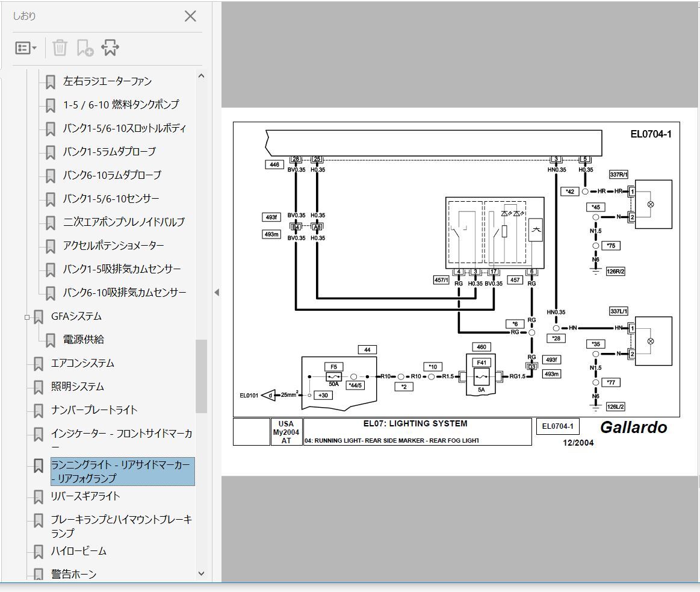
Task: Click the Gallardo title in the diagram
Action: pos(633,428)
